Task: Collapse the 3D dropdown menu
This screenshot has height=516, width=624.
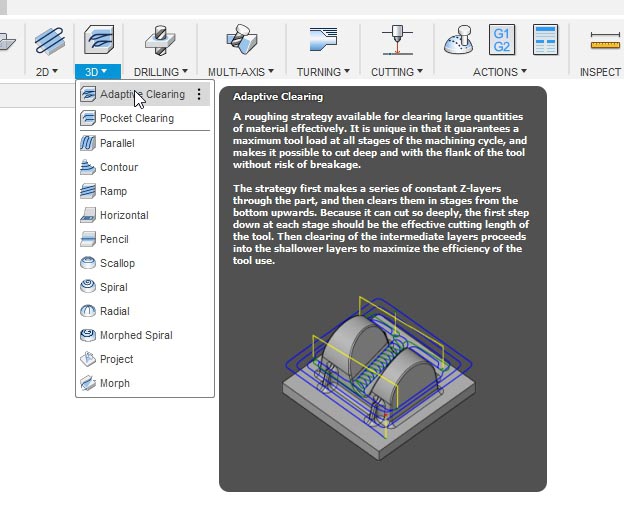Action: (x=98, y=72)
